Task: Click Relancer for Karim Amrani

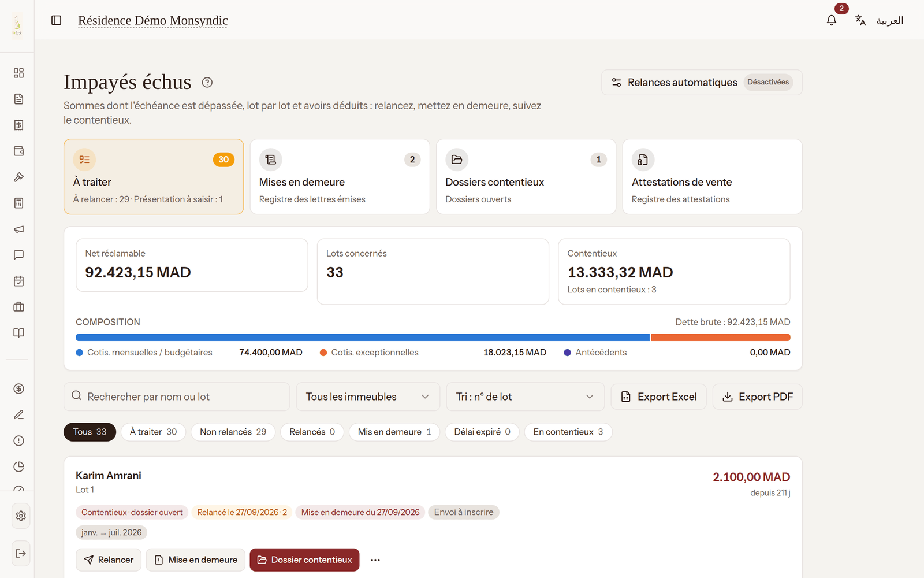Action: (x=109, y=560)
